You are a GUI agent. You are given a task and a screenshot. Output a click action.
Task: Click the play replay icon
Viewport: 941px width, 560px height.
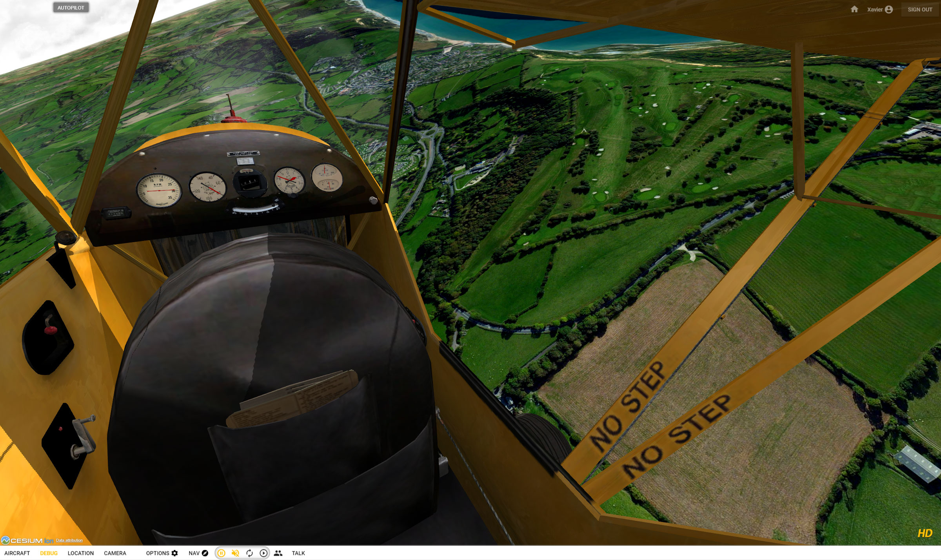(x=263, y=553)
